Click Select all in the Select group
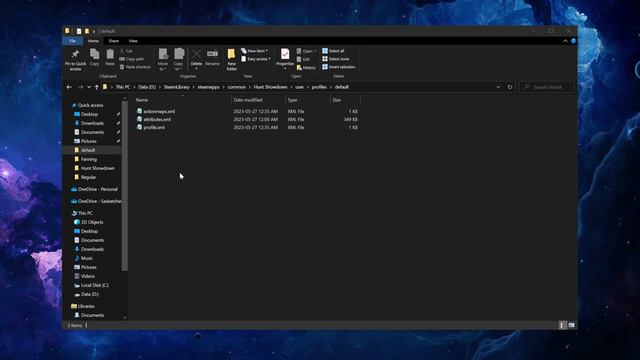Screen dimensions: 640x360 pyautogui.click(x=333, y=51)
